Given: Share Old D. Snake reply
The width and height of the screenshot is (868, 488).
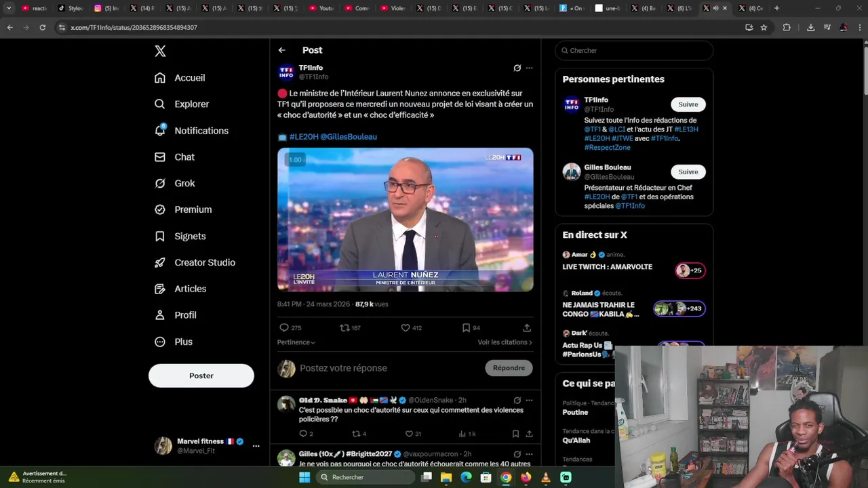Looking at the screenshot, I should pyautogui.click(x=530, y=434).
